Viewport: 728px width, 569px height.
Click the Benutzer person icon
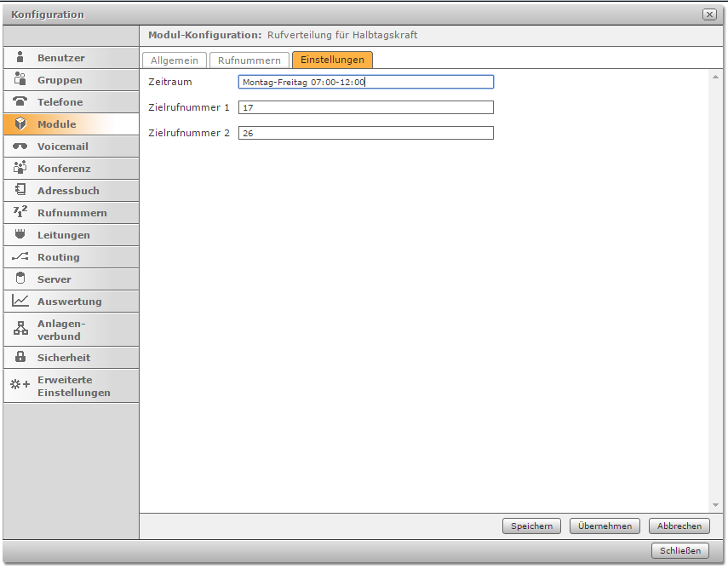[20, 58]
